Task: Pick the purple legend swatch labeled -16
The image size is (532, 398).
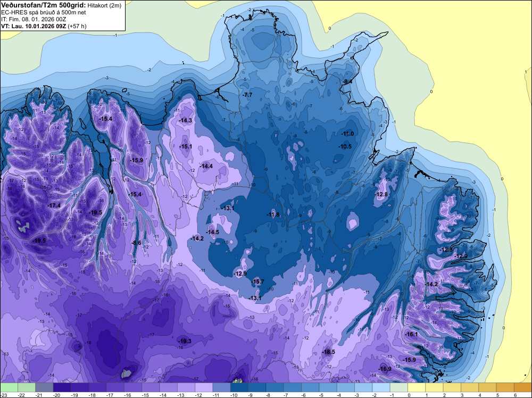Action: point(133,387)
